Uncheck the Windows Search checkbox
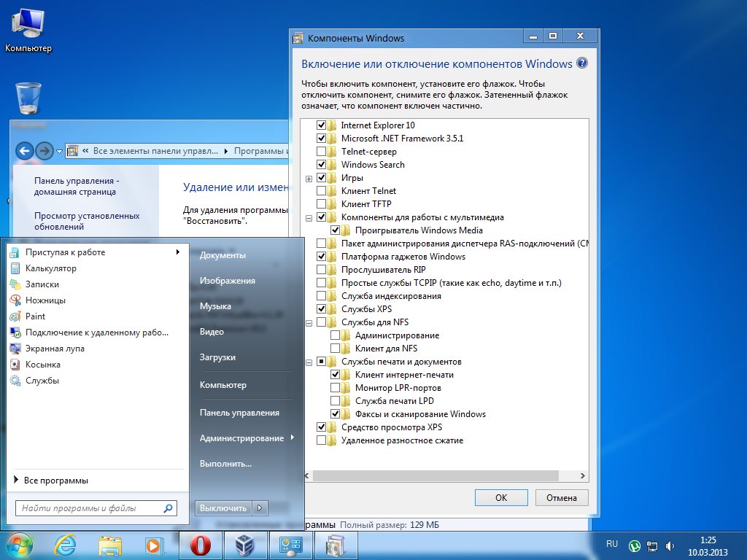 click(321, 165)
